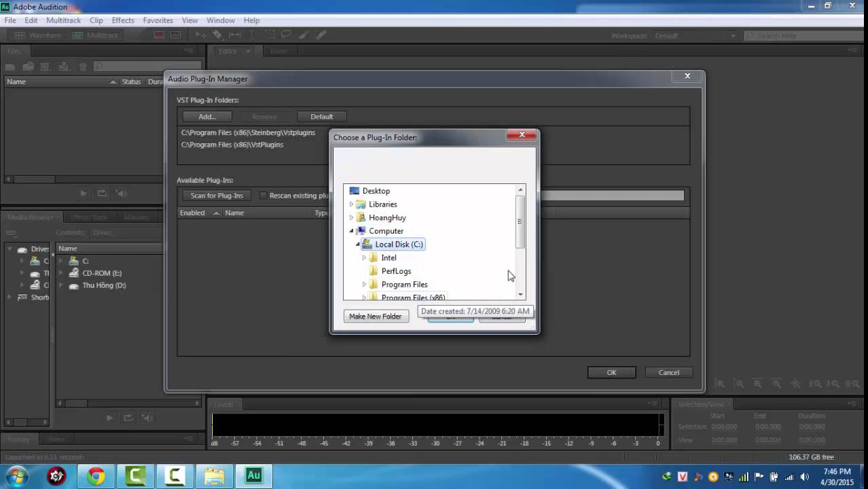This screenshot has width=868, height=489.
Task: Open the Multitrack menu
Action: click(x=64, y=20)
